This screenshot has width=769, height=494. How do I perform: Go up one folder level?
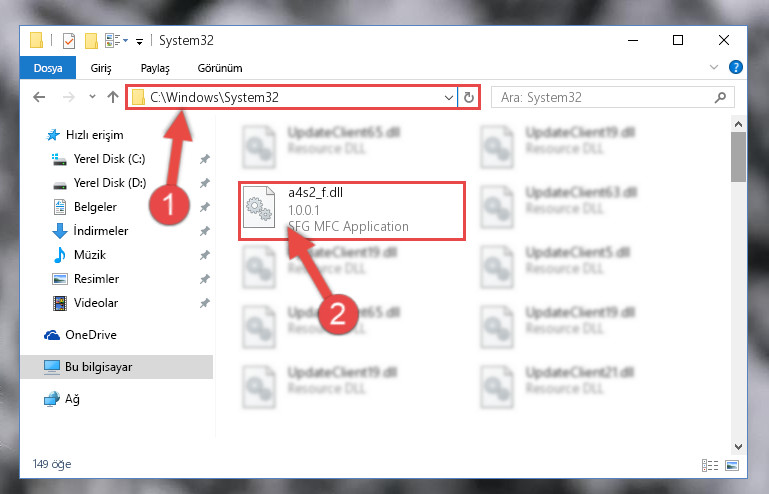pyautogui.click(x=113, y=97)
